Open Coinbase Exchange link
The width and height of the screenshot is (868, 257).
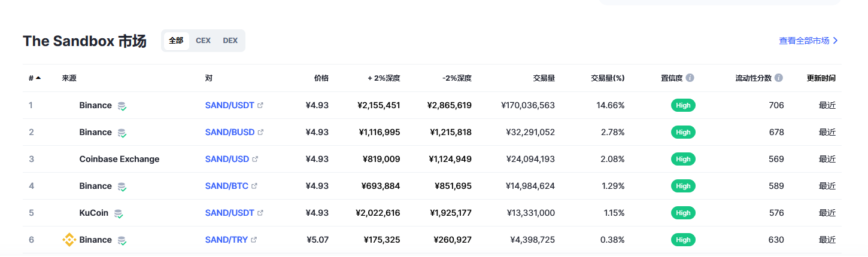119,159
